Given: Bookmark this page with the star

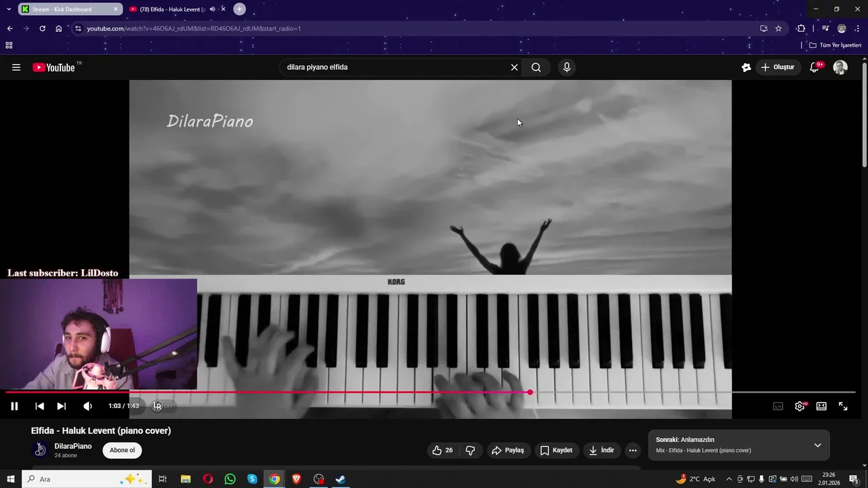Looking at the screenshot, I should [778, 28].
